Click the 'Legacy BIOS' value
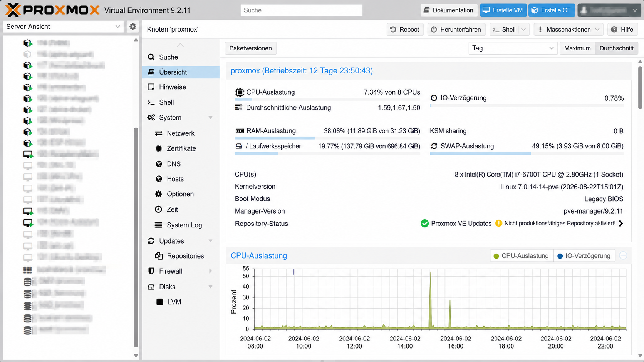 click(x=604, y=199)
